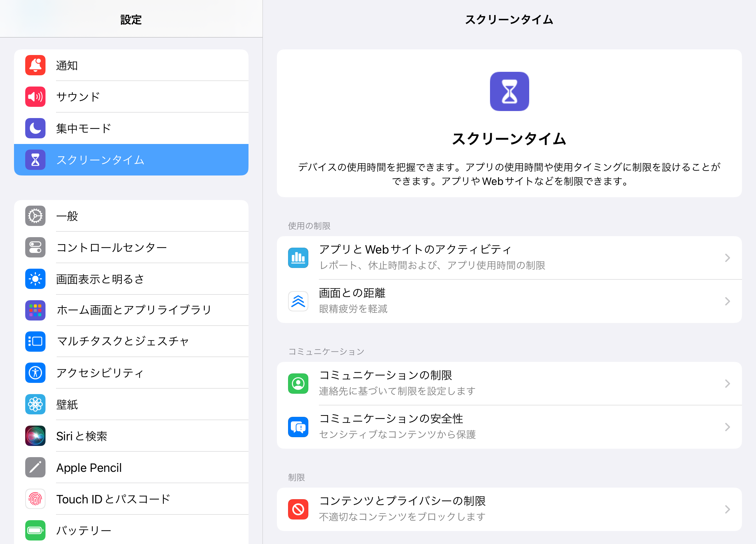756x544 pixels.
Task: Tap the sidebar スクリーンタイム hourglass icon
Action: pyautogui.click(x=35, y=160)
